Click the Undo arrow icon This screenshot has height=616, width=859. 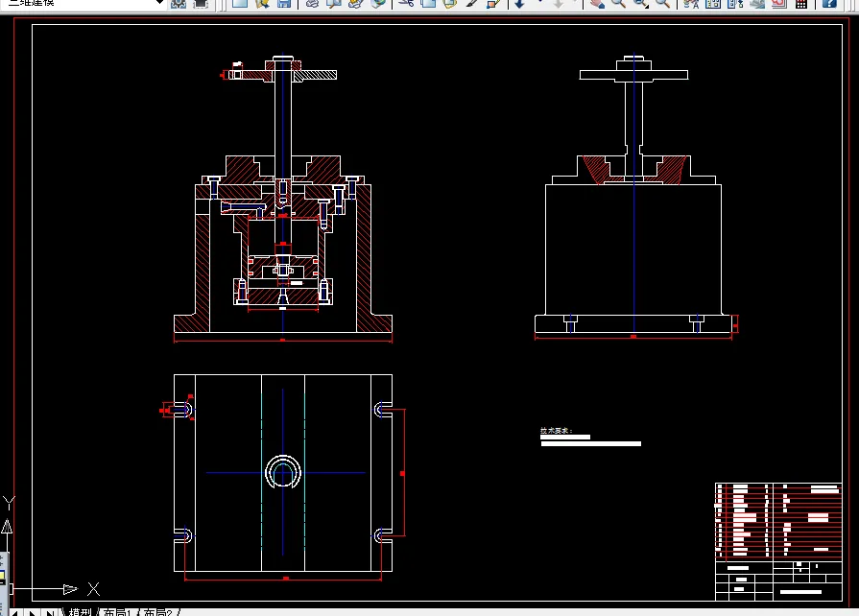pyautogui.click(x=519, y=3)
